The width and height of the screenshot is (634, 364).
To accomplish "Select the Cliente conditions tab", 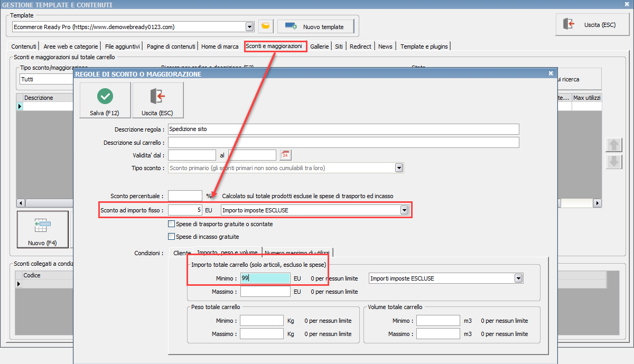I will tap(182, 253).
